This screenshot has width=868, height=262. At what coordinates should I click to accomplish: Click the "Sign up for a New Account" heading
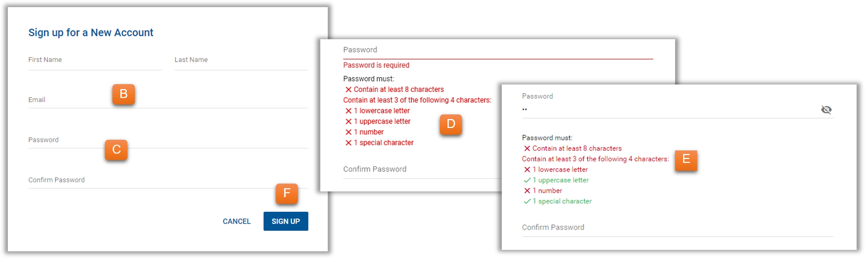click(x=91, y=33)
